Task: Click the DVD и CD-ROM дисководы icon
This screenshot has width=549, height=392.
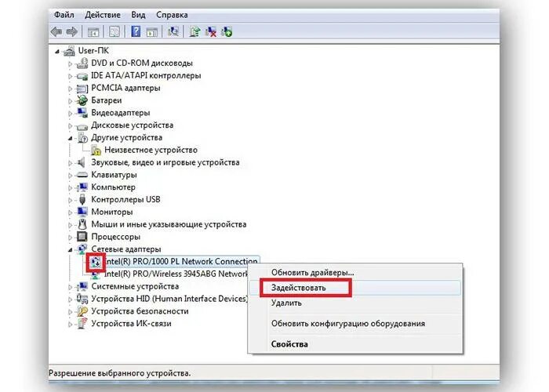Action: pyautogui.click(x=82, y=64)
